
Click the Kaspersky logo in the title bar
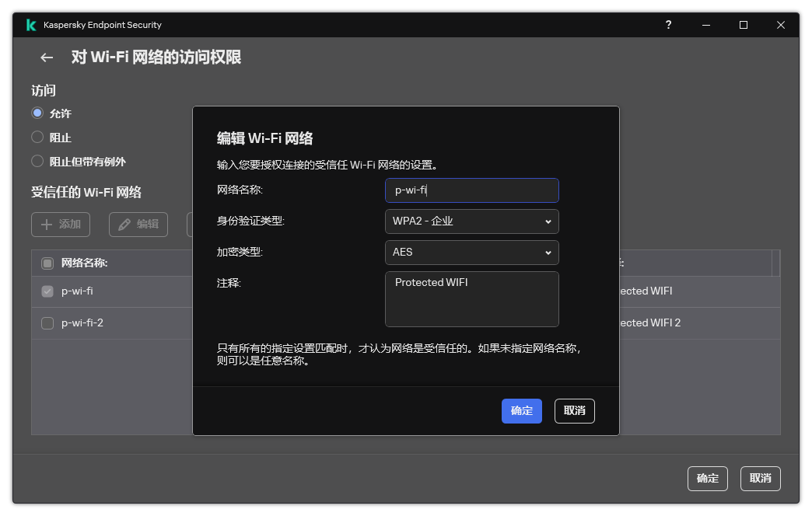30,24
